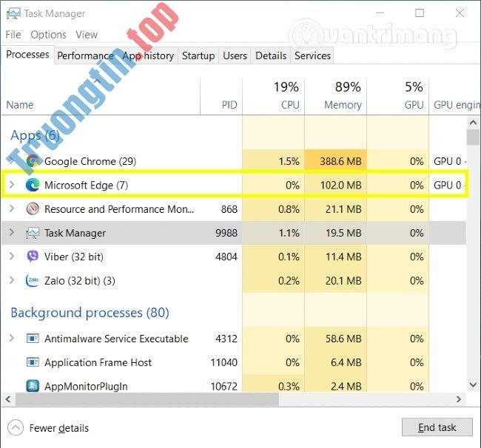Click the vertical scrollbar up arrow
Viewport: 481px width, 448px height.
473,123
